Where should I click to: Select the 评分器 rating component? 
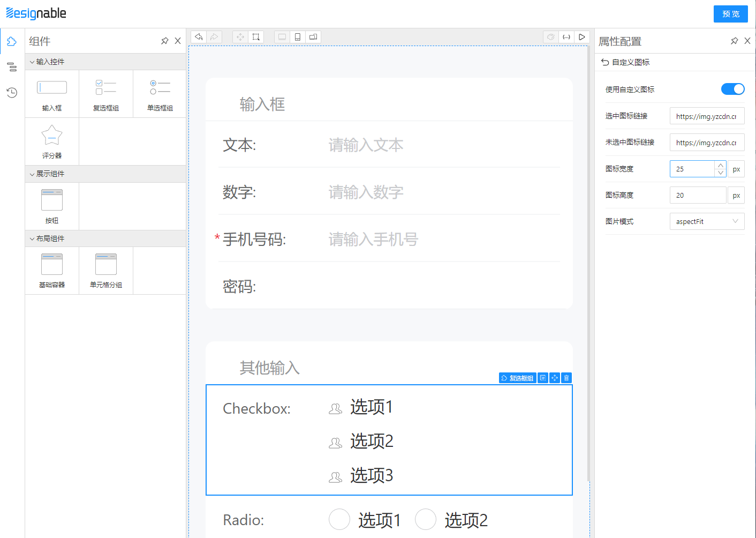[52, 141]
